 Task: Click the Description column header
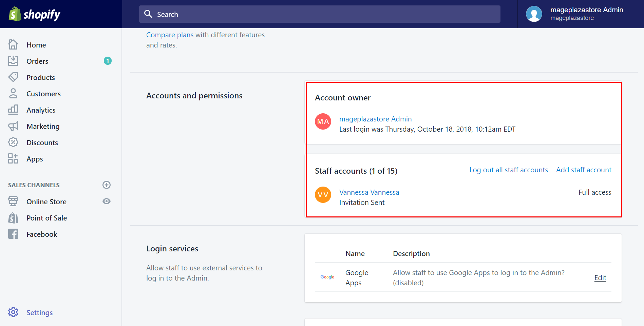click(411, 254)
